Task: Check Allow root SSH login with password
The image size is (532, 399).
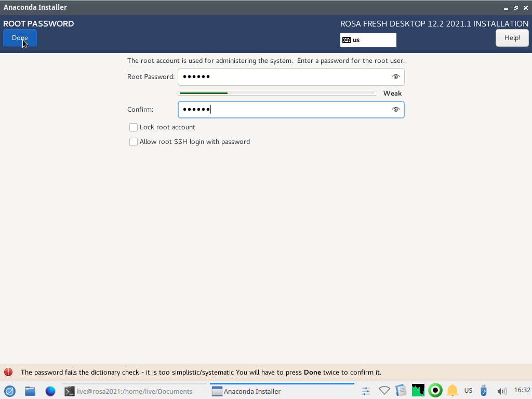Action: (134, 142)
